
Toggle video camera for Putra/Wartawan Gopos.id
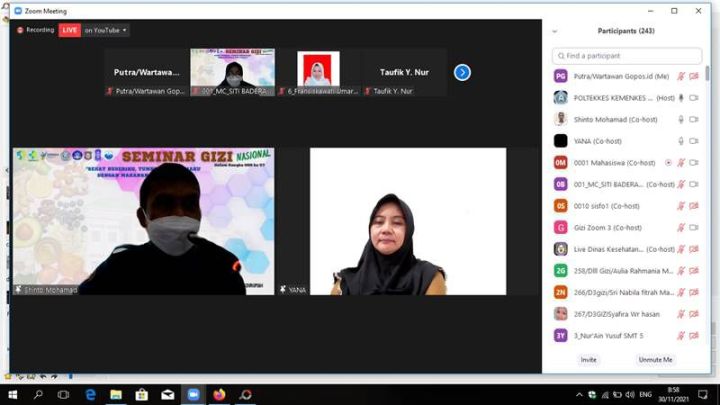tap(694, 76)
